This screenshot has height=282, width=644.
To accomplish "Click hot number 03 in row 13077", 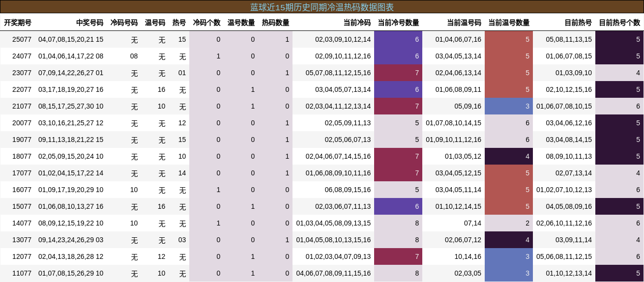I will (182, 240).
